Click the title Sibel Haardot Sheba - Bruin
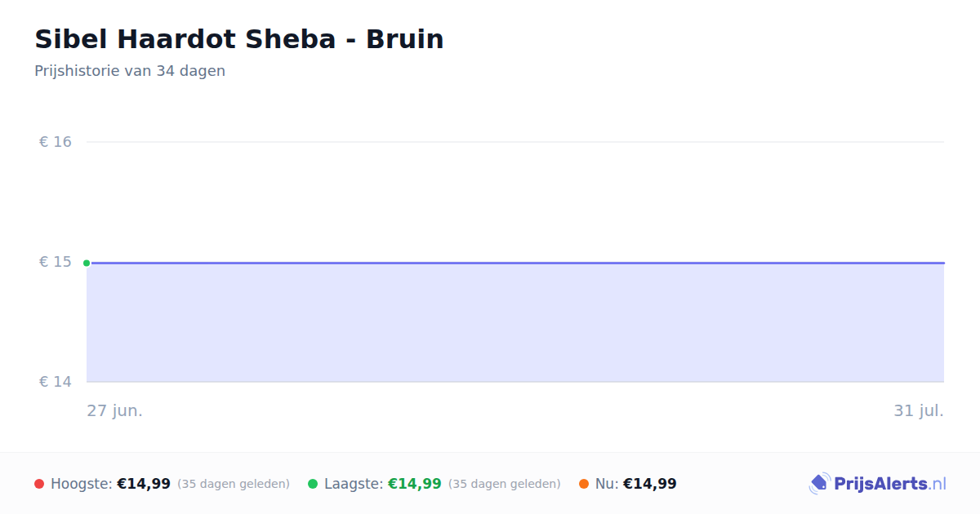980x514 pixels. [x=239, y=39]
